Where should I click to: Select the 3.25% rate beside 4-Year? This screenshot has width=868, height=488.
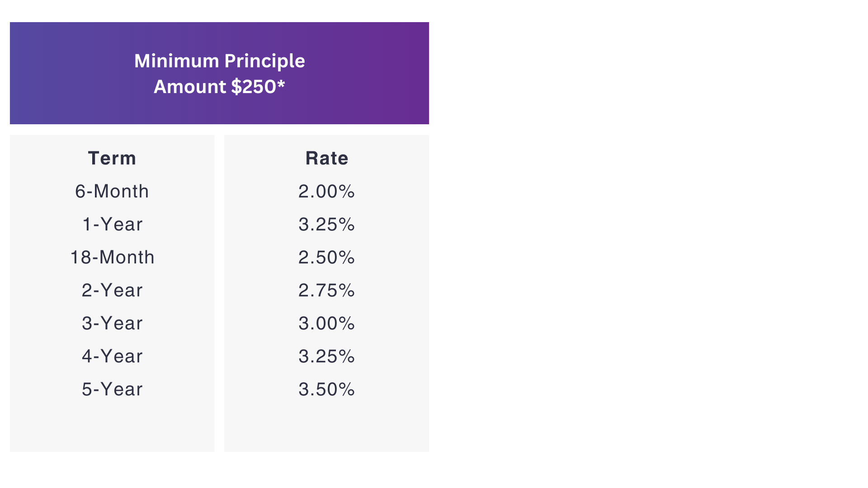click(x=326, y=356)
